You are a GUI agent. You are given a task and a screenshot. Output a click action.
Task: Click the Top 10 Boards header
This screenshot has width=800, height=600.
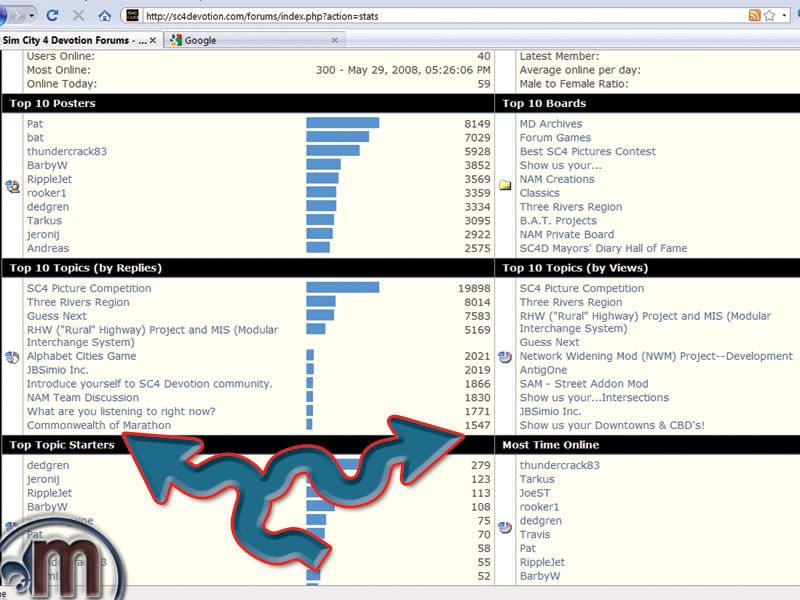(x=544, y=103)
